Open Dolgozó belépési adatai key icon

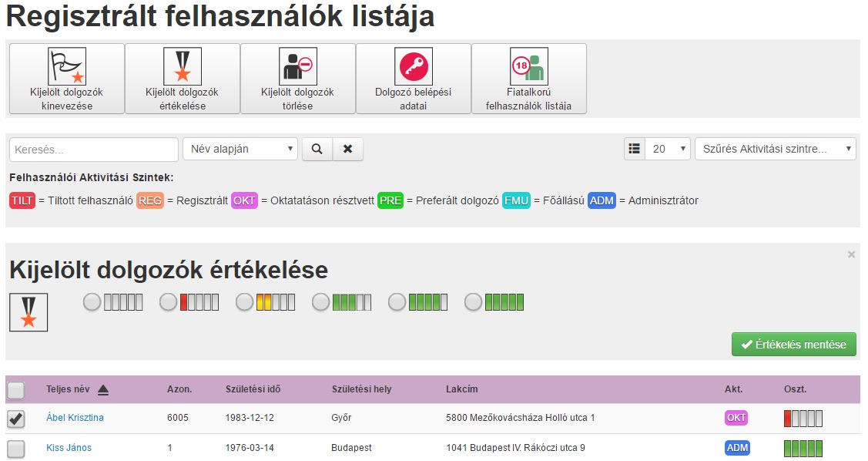pyautogui.click(x=413, y=66)
